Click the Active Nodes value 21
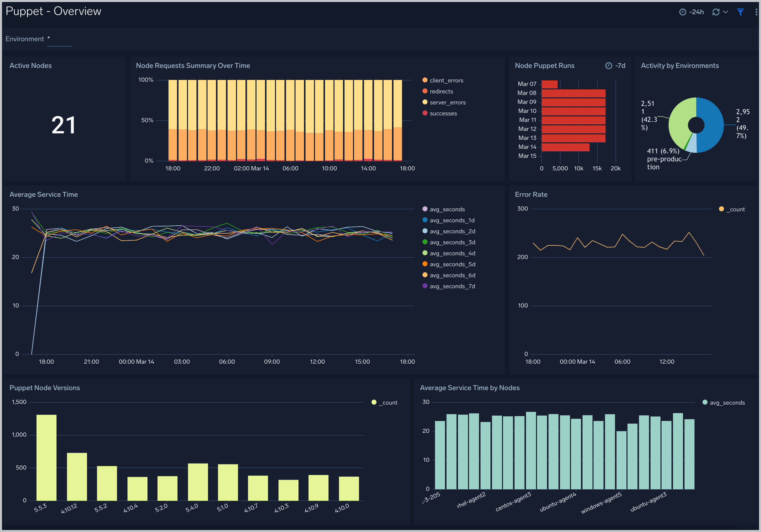761x532 pixels. 64,125
